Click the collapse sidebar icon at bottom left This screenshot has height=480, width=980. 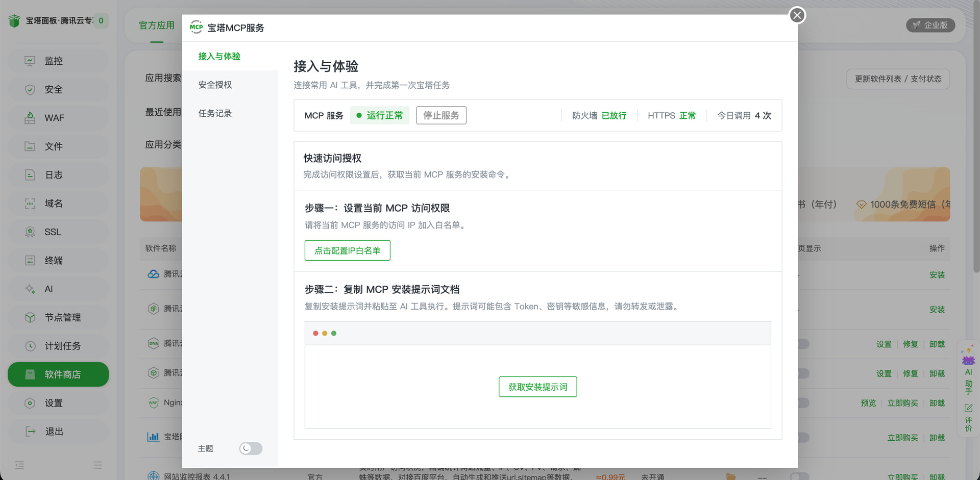point(19,465)
